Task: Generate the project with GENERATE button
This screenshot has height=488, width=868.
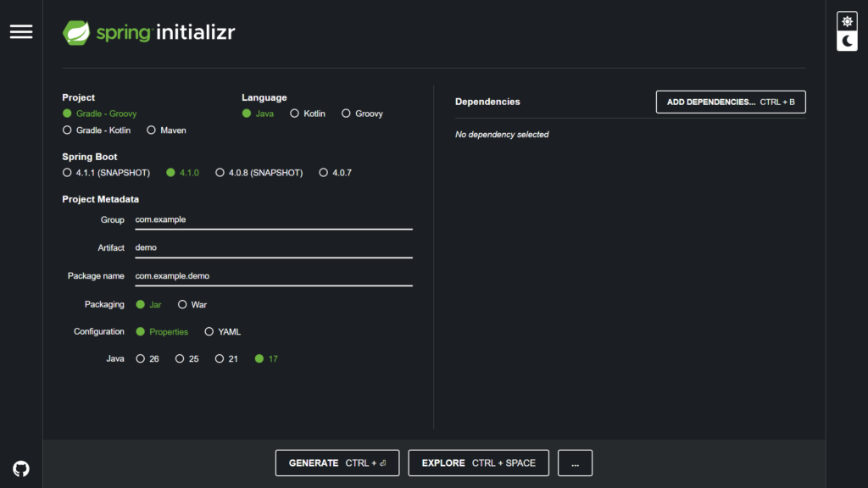Action: (337, 463)
